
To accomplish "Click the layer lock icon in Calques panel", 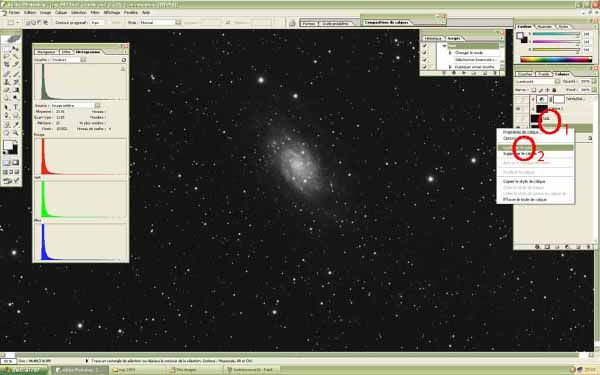I will [554, 90].
